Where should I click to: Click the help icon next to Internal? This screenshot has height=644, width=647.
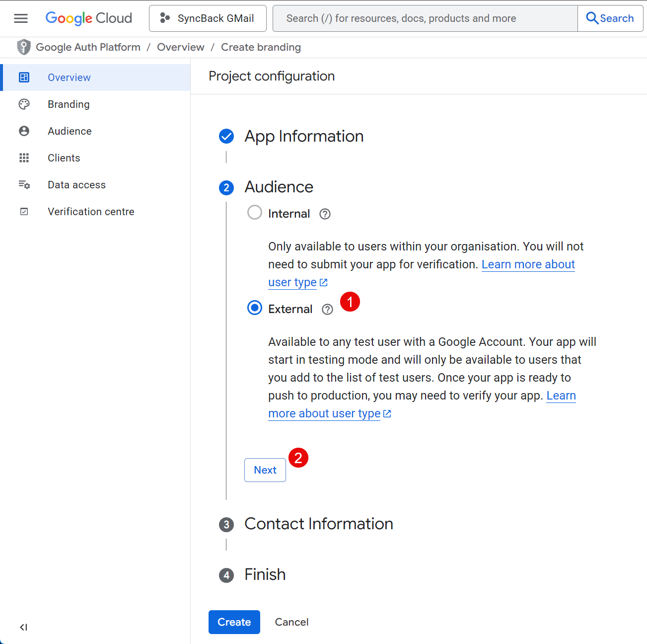[x=325, y=214]
